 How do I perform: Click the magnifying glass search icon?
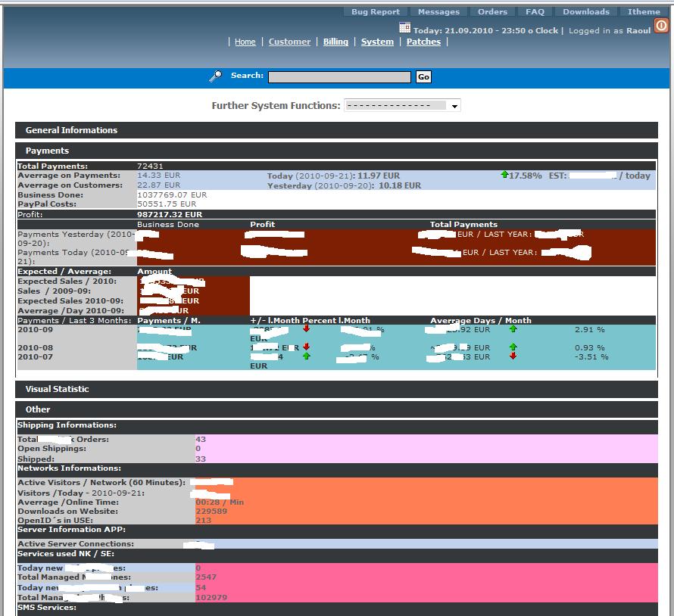pos(216,76)
